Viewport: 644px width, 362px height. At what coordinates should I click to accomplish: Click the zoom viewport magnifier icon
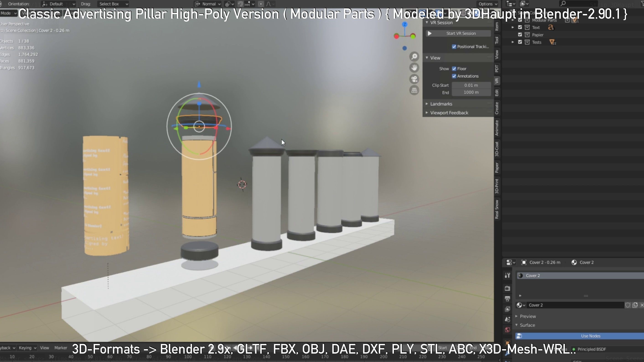pos(414,57)
